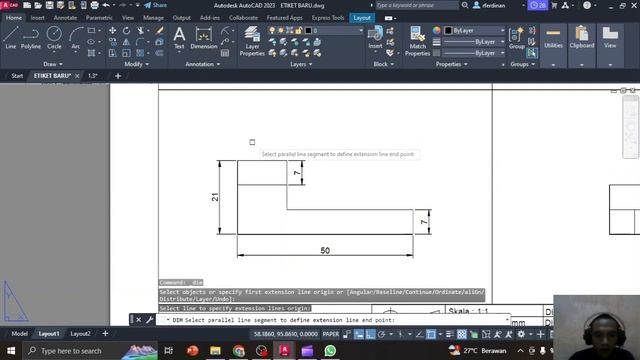Click the Table icon in Annotation
640x360 pixels.
tap(225, 53)
